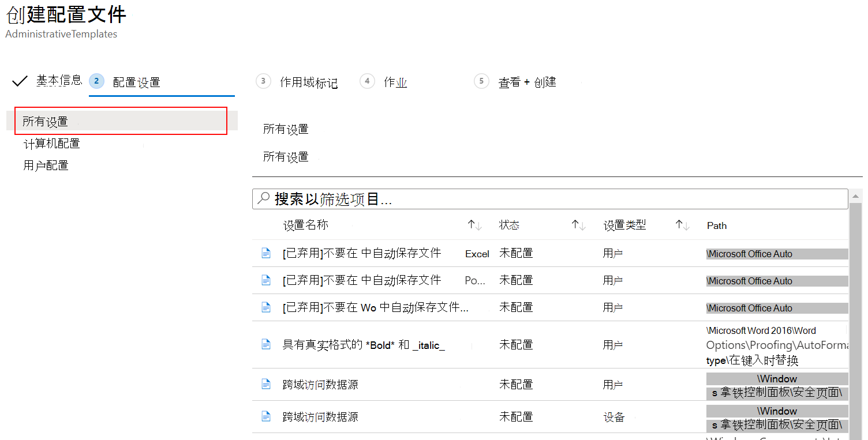Click the checkmark icon beside 基本信息
Viewport: 868px width, 440px height.
[x=20, y=81]
